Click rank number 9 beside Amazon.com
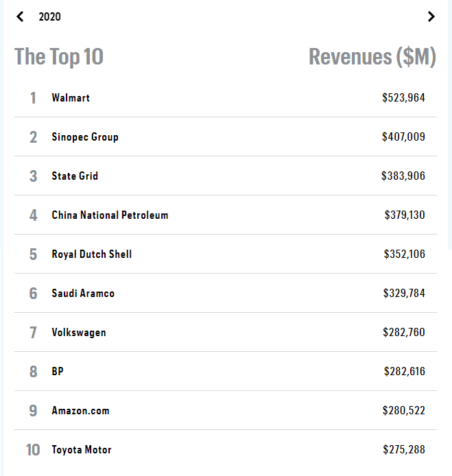The image size is (452, 476). pos(33,411)
